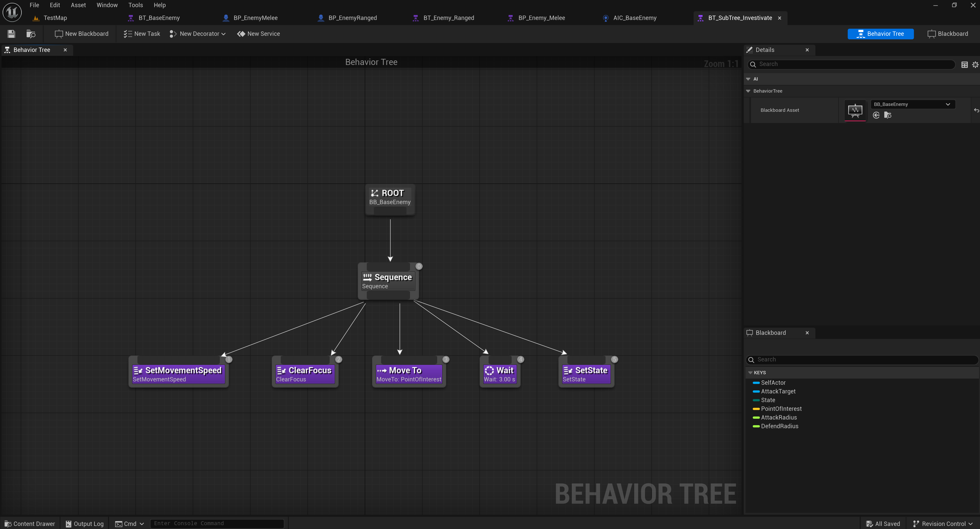Use selected asset arrow under BB_BaseEnemy
Screen dimensions: 980x529
876,115
